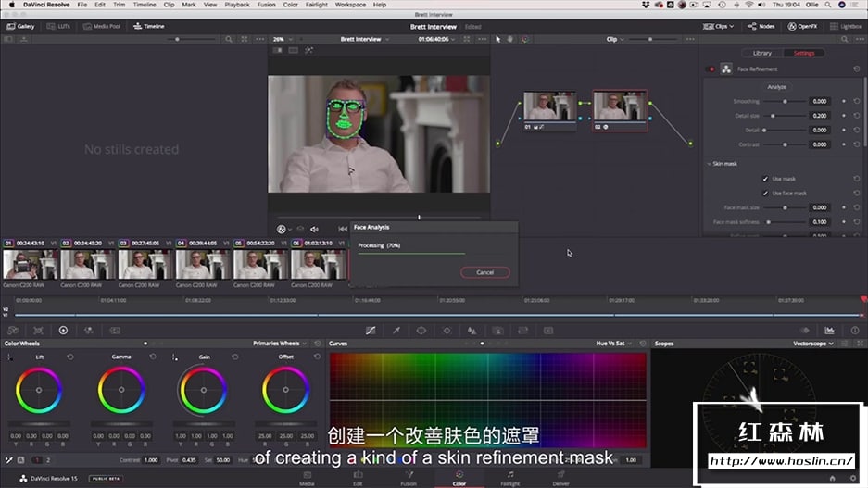This screenshot has width=868, height=488.
Task: Click the Smoothing value field
Action: point(819,101)
